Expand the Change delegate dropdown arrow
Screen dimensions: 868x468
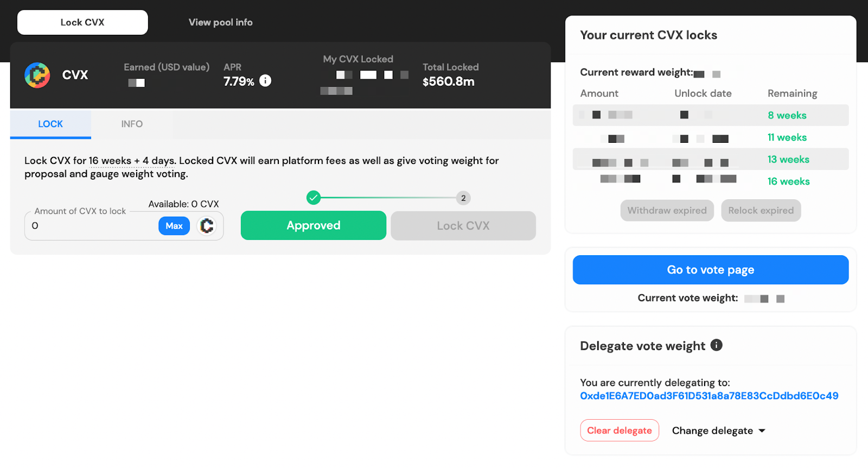(x=762, y=431)
